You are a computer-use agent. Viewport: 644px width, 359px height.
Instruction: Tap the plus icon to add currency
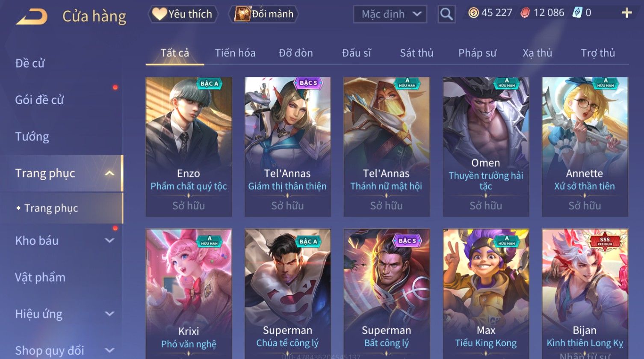(626, 13)
